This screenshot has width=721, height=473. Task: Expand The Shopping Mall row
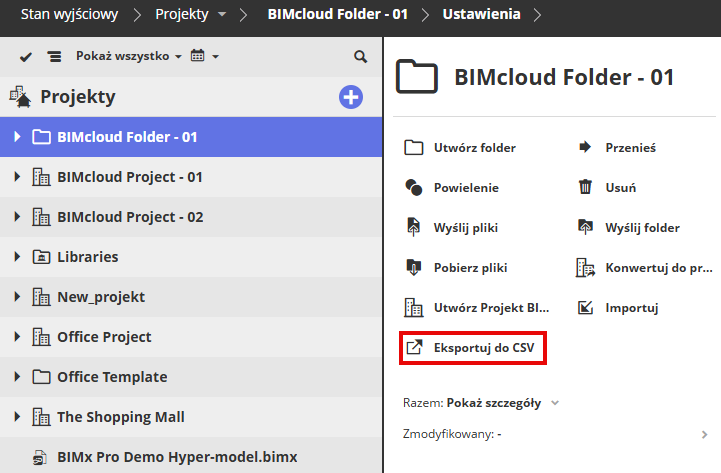pos(17,416)
